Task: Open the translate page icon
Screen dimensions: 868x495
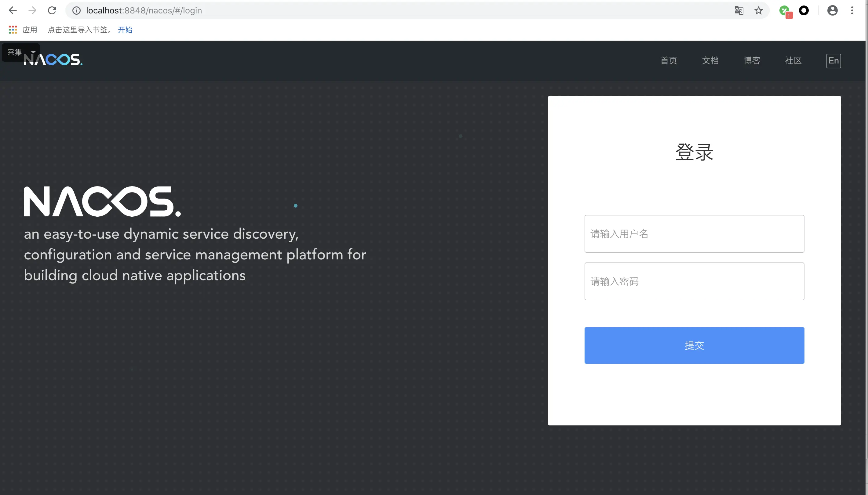Action: click(739, 11)
